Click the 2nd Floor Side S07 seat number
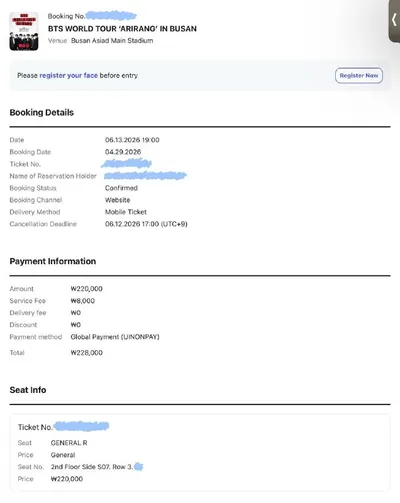Image resolution: width=400 pixels, height=503 pixels. [x=92, y=467]
